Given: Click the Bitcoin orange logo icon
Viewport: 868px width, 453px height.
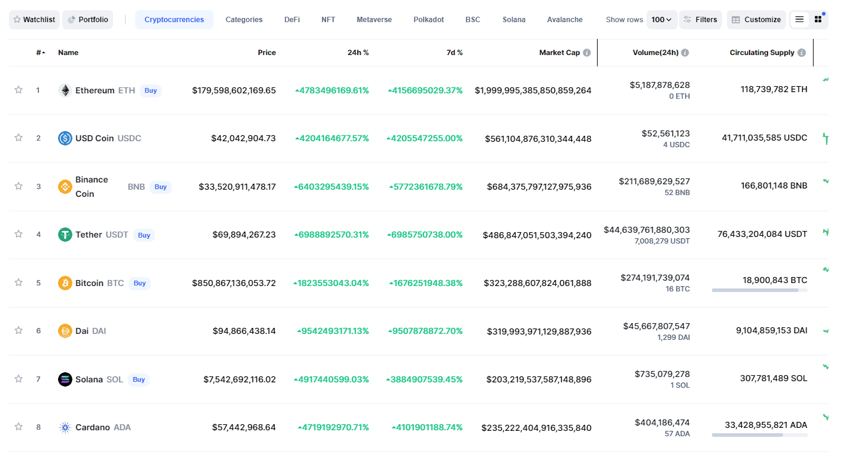Looking at the screenshot, I should 65,283.
